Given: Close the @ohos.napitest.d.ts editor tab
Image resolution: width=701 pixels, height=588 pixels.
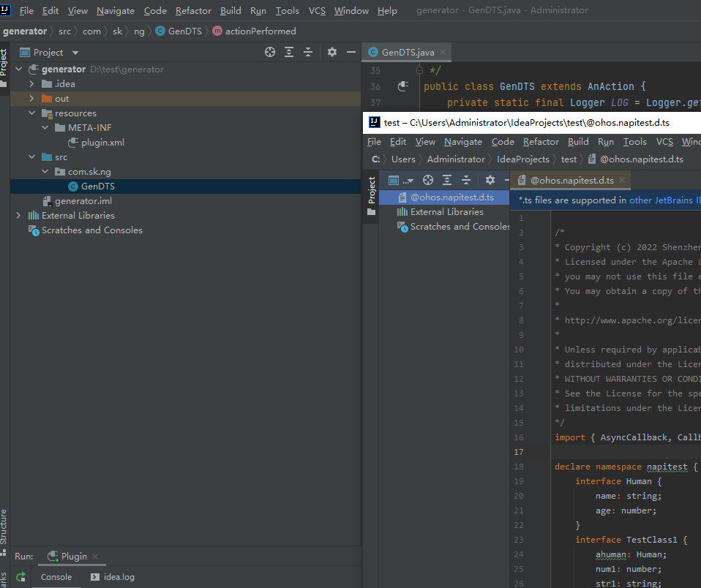Looking at the screenshot, I should 622,181.
